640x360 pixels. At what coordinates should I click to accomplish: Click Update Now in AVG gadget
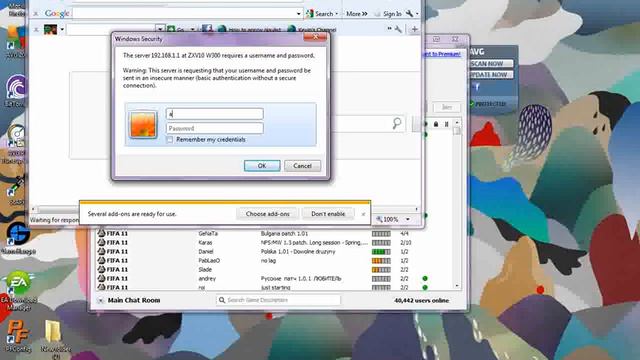coord(491,75)
